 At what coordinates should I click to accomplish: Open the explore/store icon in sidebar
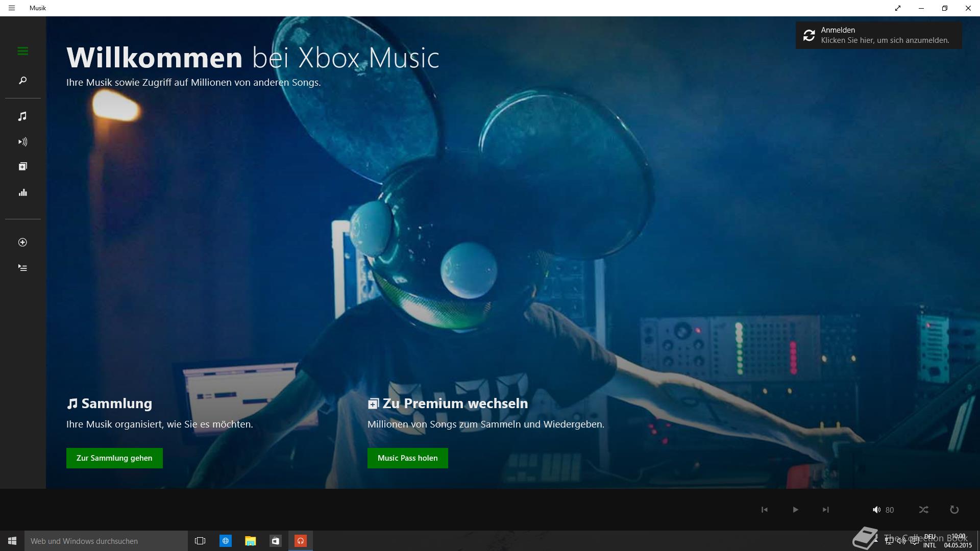click(22, 166)
